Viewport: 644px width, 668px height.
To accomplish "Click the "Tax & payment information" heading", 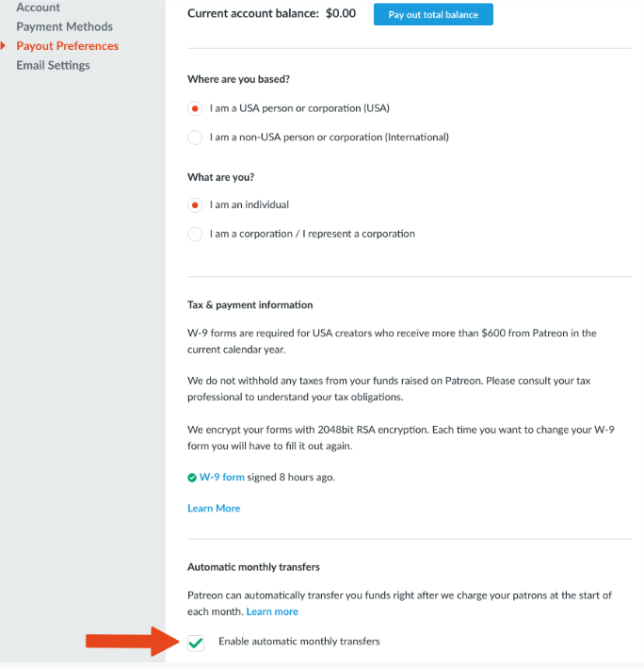I will (250, 305).
